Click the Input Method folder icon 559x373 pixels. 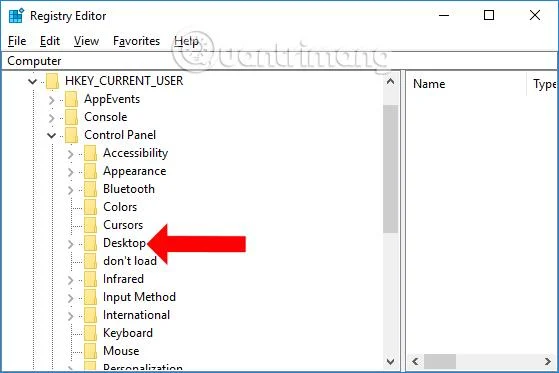tap(90, 297)
